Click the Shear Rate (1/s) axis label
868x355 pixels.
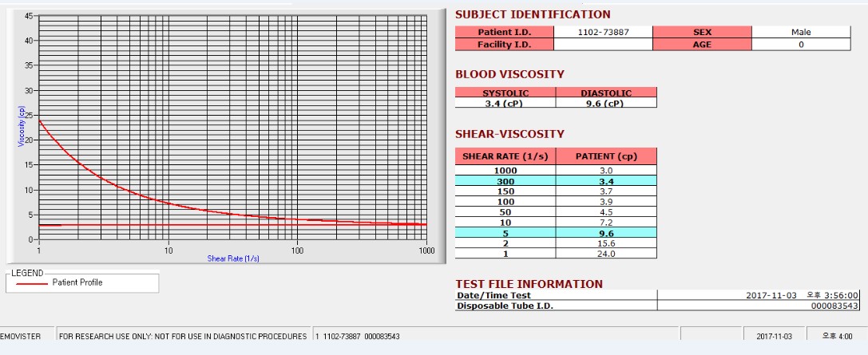(x=233, y=258)
